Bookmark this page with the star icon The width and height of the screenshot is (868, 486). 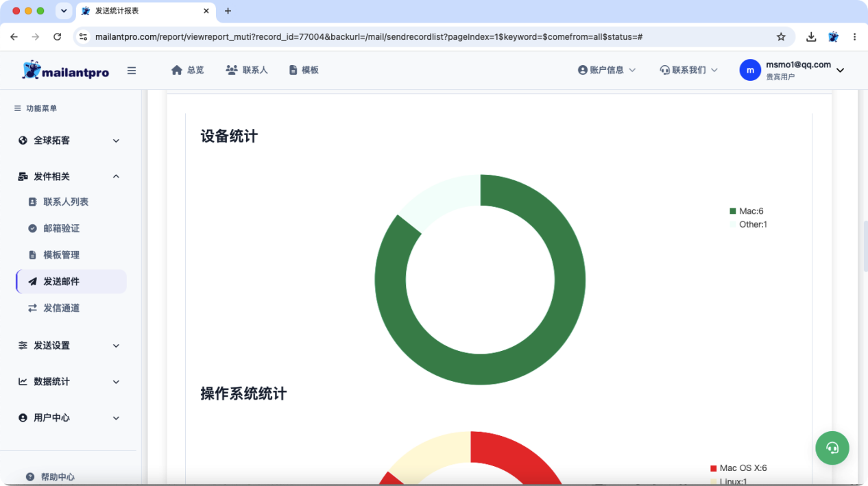781,37
